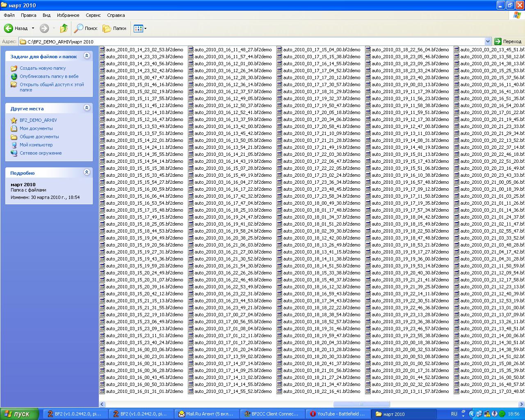The height and width of the screenshot is (420, 525).
Task: Switch to BF2CC Client Connect taskbar window
Action: [273, 414]
